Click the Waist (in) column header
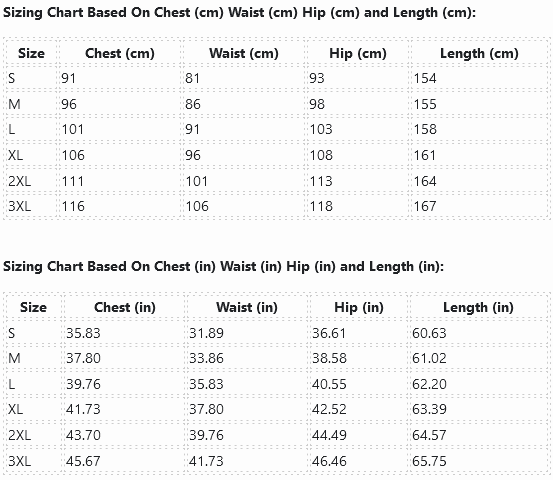Image resolution: width=553 pixels, height=480 pixels. [x=247, y=308]
